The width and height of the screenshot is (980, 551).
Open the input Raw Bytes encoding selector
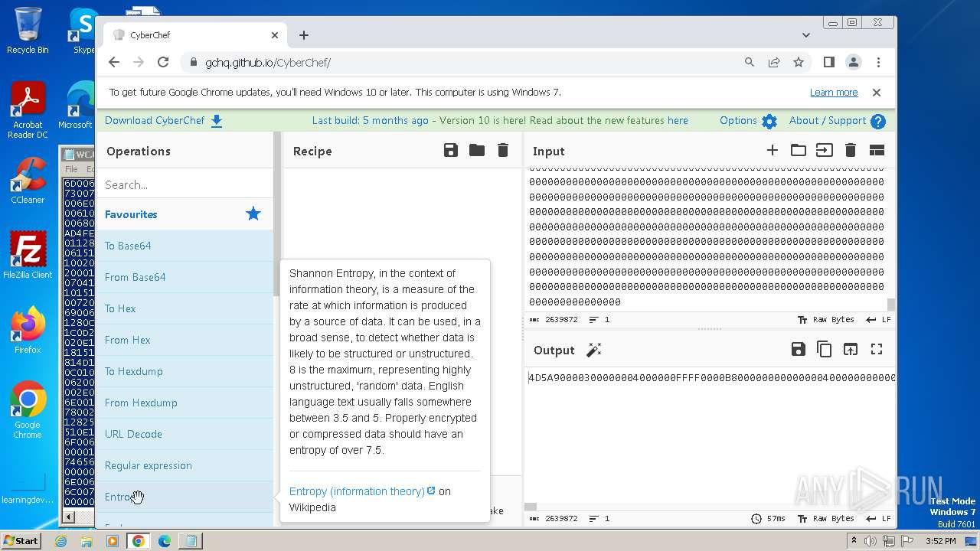coord(826,320)
